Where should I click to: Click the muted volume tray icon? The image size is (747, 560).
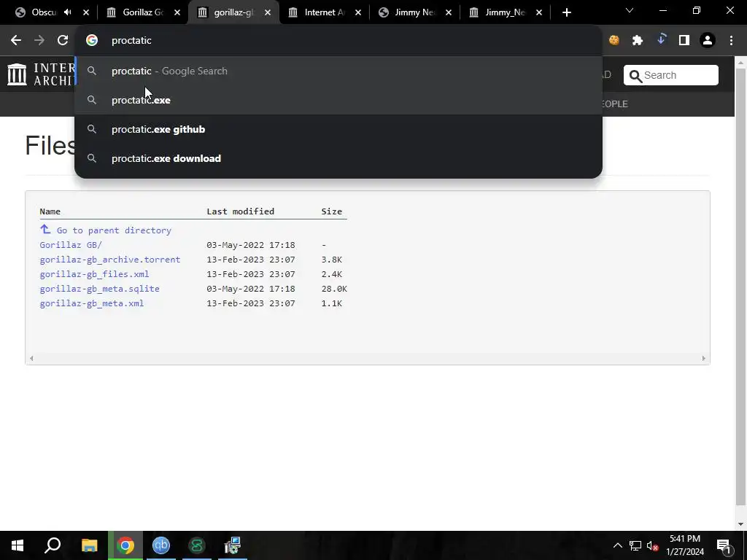[x=652, y=545]
